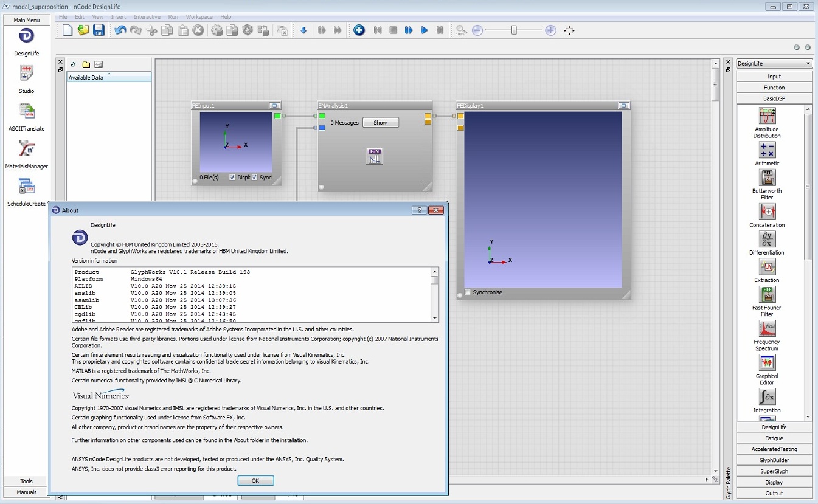Maximize the FEInput1 glyph window button
The image size is (818, 504).
(274, 106)
